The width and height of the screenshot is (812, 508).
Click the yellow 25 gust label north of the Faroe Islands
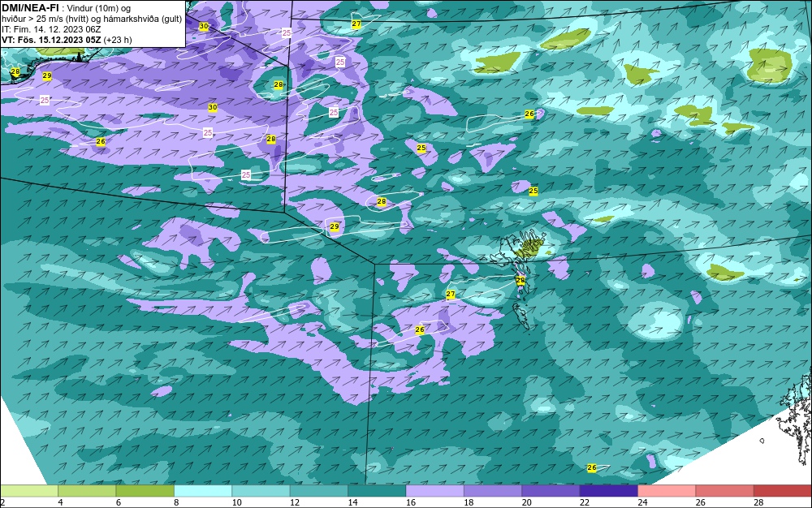pos(533,191)
